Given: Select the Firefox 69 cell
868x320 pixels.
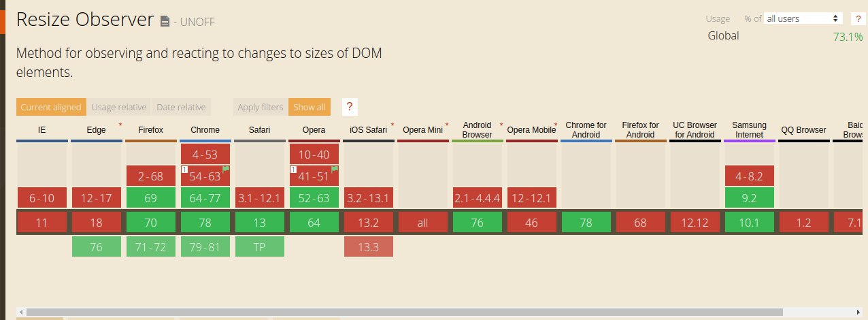Looking at the screenshot, I should coord(151,199).
